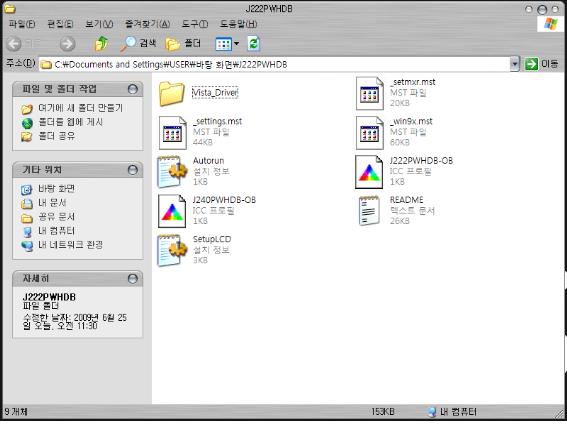Open the Help (도움말) menu

pos(238,24)
